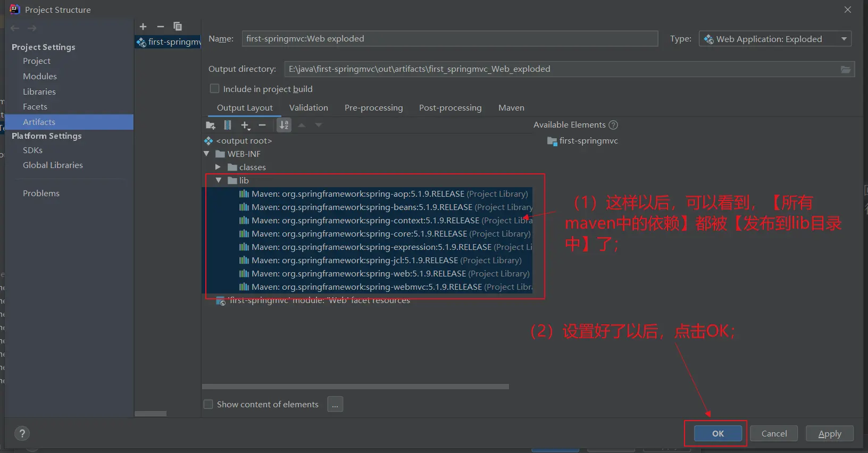Remove element from output layout
Viewport: 868px width, 453px height.
(262, 125)
